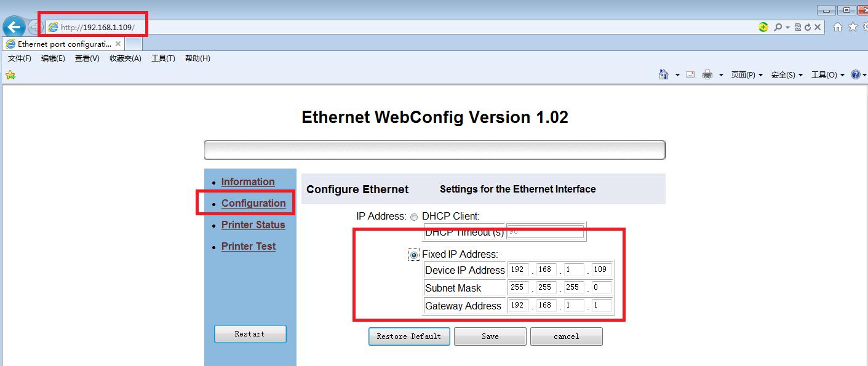Click Device IP Address first octet 192
This screenshot has height=366, width=868.
pos(519,269)
